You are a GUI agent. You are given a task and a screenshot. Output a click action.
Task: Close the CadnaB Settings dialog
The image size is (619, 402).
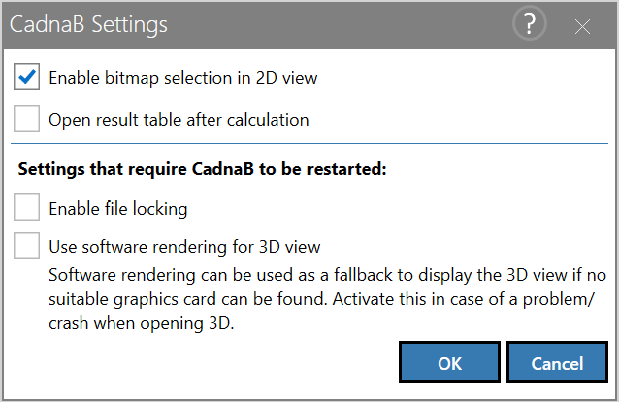(x=582, y=26)
